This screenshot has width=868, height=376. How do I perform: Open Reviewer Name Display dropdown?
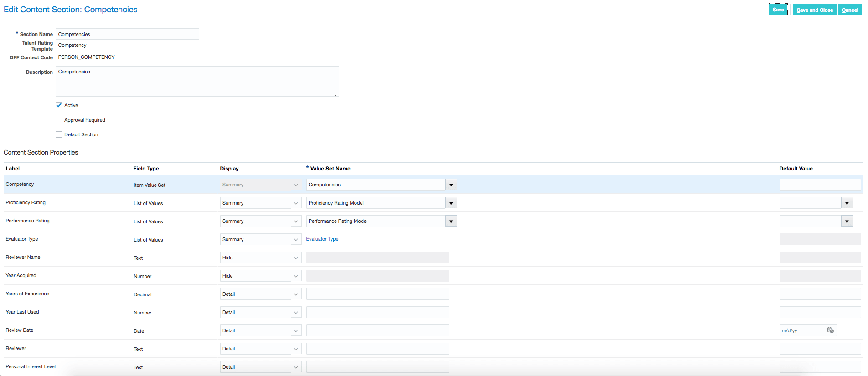click(261, 258)
